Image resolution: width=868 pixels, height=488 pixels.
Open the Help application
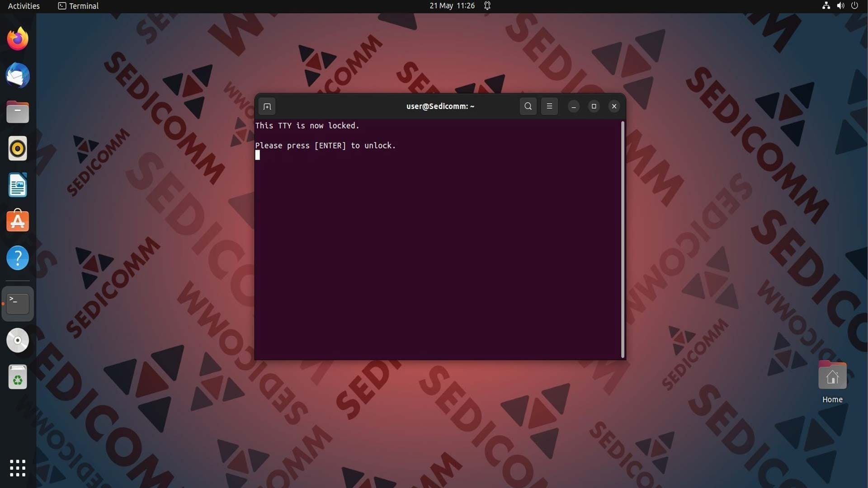tap(18, 258)
